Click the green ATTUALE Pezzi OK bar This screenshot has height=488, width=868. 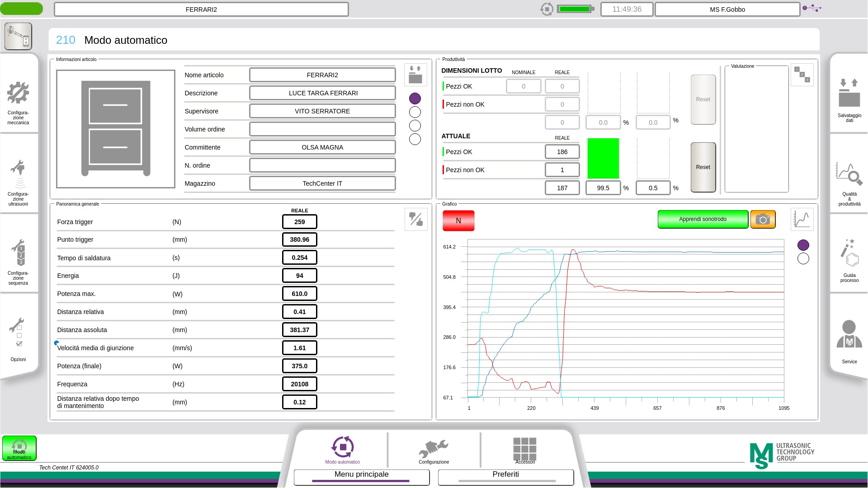coord(603,159)
